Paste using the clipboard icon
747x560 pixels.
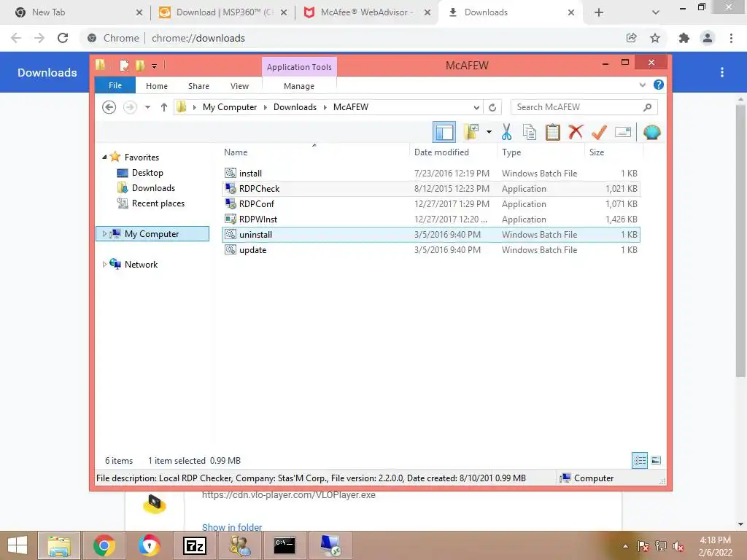(x=553, y=132)
